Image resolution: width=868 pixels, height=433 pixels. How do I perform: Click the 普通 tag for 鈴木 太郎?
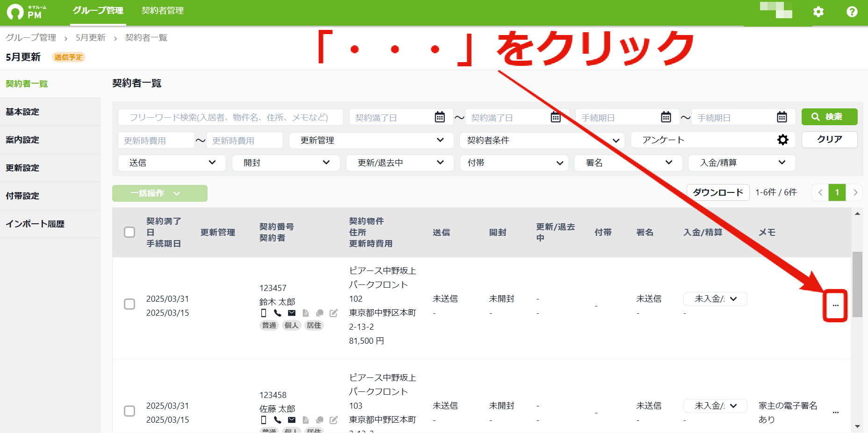pyautogui.click(x=269, y=326)
